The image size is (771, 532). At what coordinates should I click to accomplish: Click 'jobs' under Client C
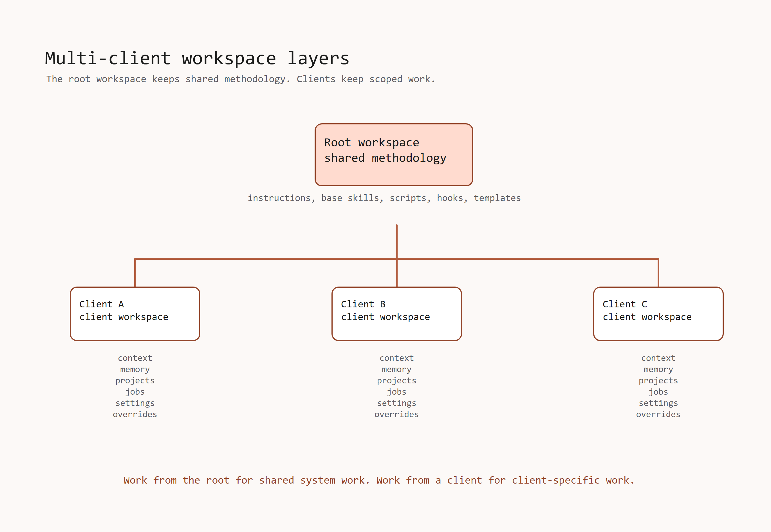coord(658,392)
